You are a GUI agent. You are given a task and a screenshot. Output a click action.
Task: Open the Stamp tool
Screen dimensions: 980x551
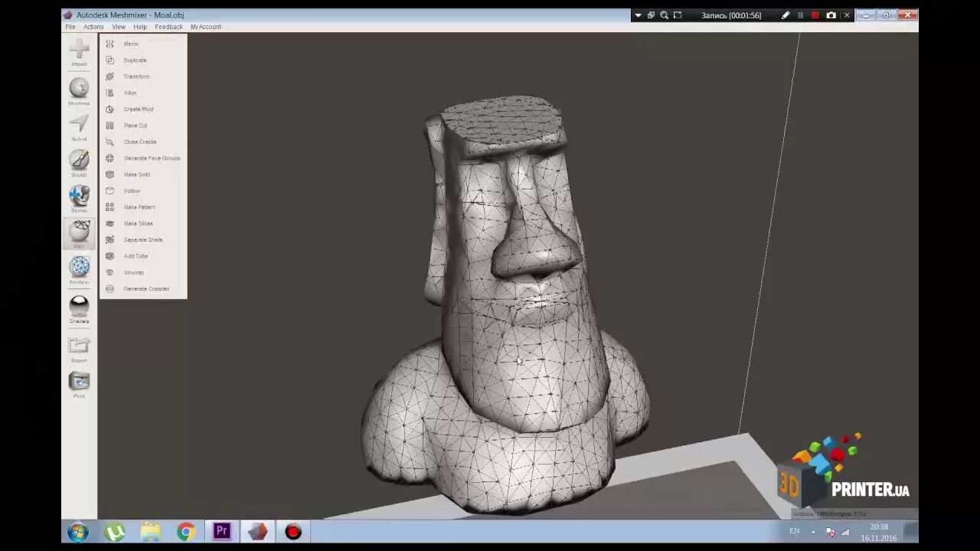tap(79, 199)
